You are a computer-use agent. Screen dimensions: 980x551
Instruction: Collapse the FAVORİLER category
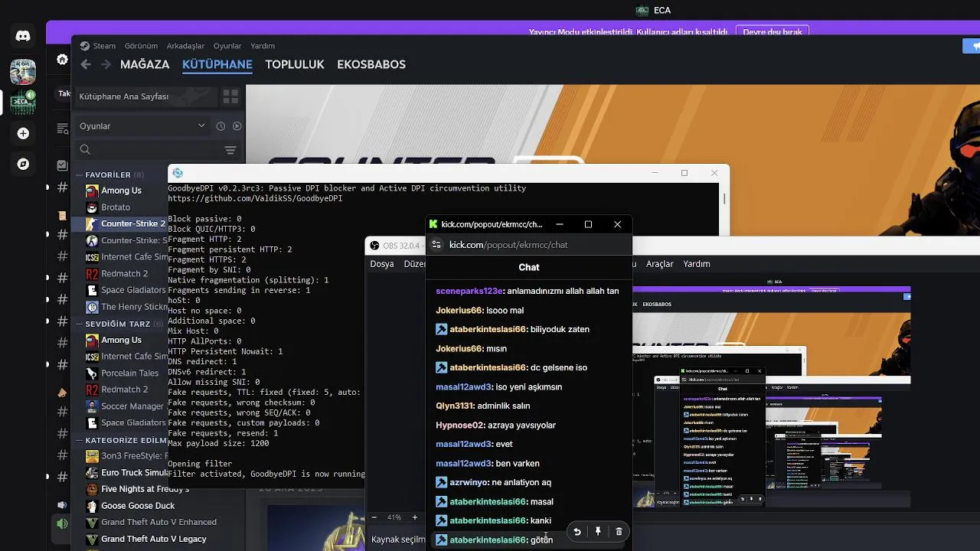(x=79, y=174)
